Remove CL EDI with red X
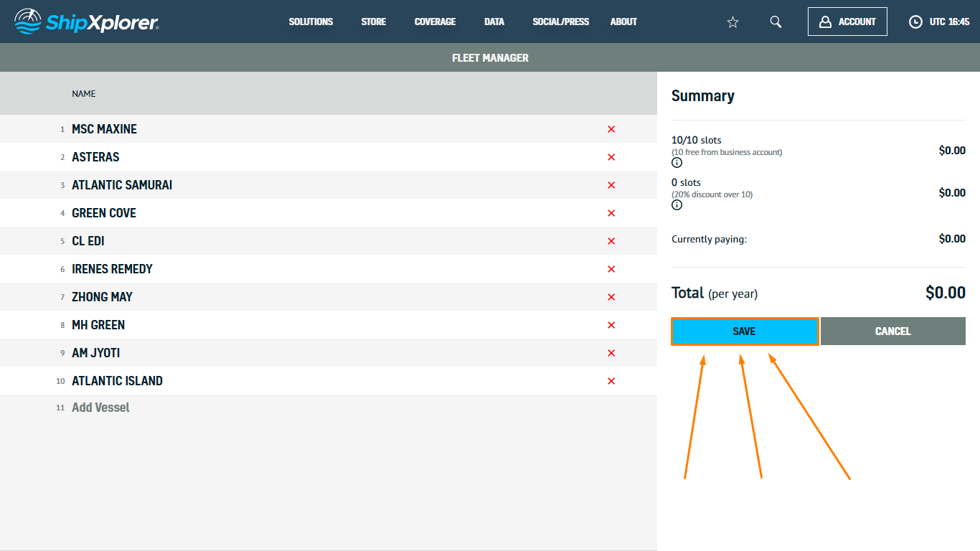This screenshot has height=551, width=980. point(611,241)
